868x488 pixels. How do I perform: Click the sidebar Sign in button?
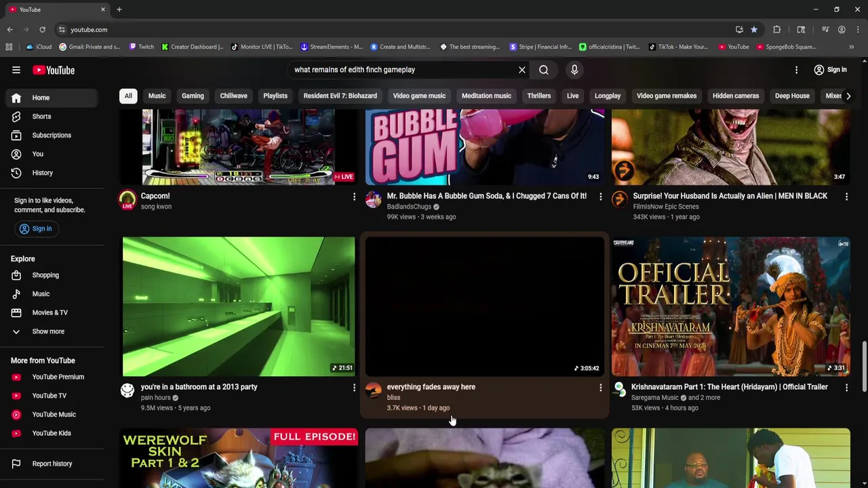[36, 228]
